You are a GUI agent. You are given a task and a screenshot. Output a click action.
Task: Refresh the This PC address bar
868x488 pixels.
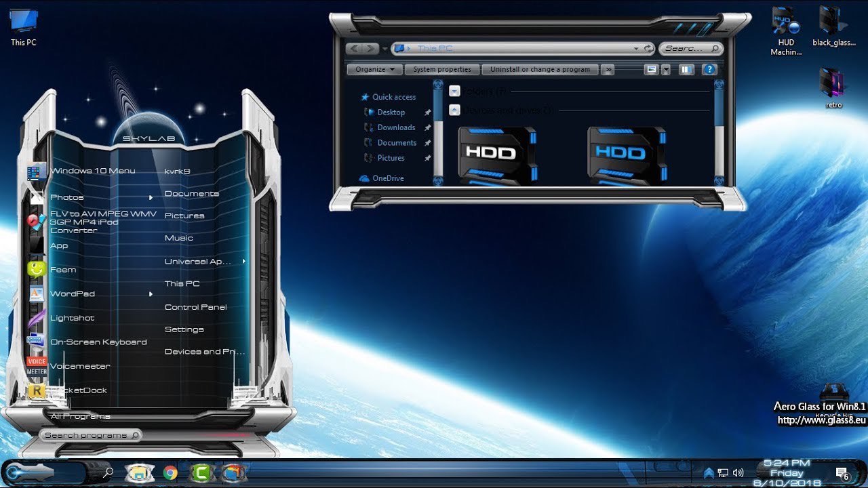(x=648, y=48)
